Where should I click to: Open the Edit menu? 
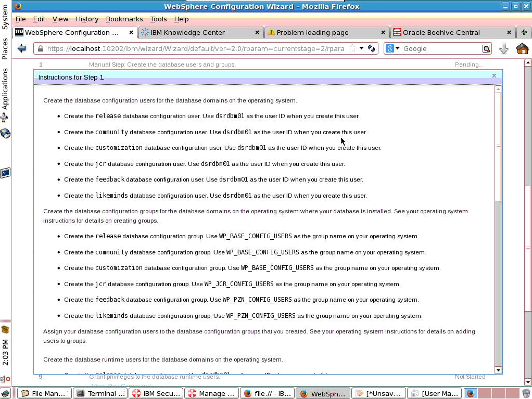(40, 19)
